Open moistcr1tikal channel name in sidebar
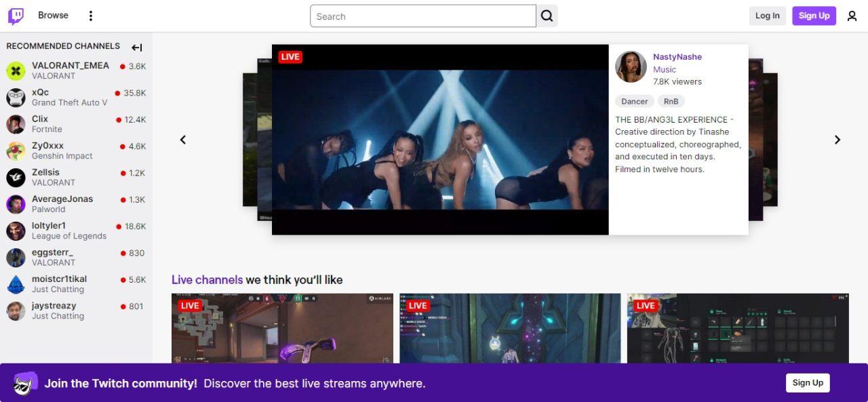868x402 pixels. click(59, 279)
